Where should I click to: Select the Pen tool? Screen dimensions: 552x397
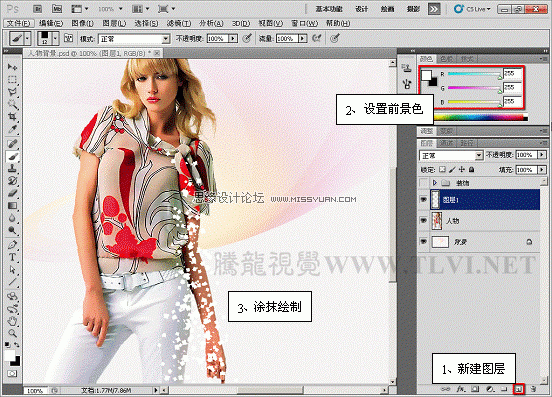point(12,245)
